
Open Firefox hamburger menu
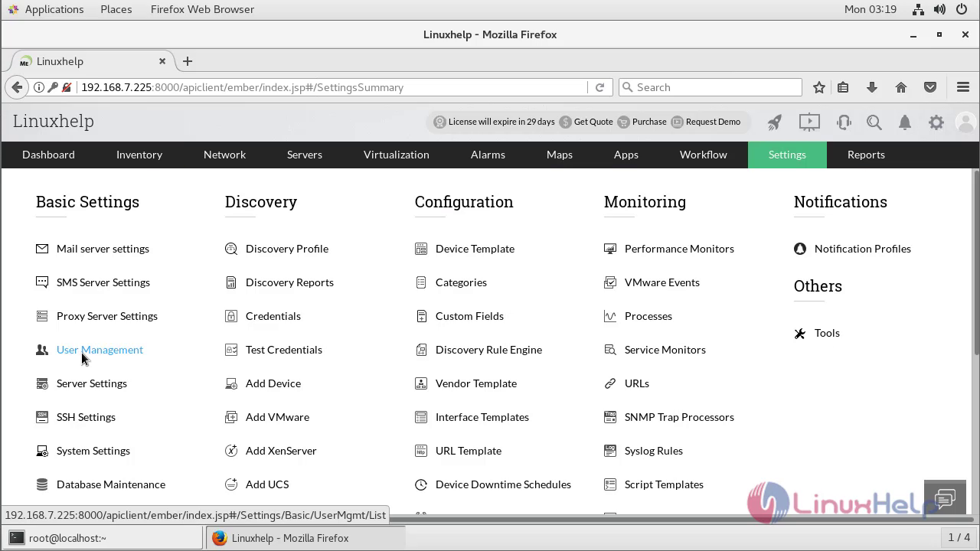pyautogui.click(x=963, y=87)
